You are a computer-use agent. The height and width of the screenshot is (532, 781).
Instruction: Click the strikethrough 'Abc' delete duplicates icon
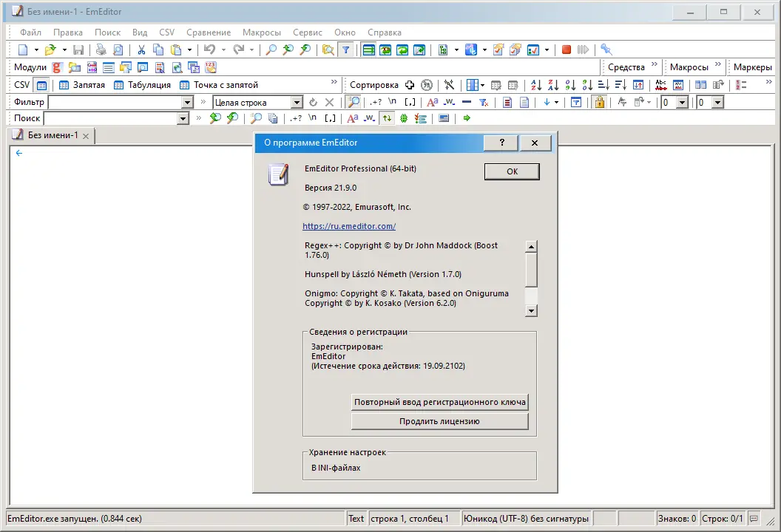tap(661, 85)
